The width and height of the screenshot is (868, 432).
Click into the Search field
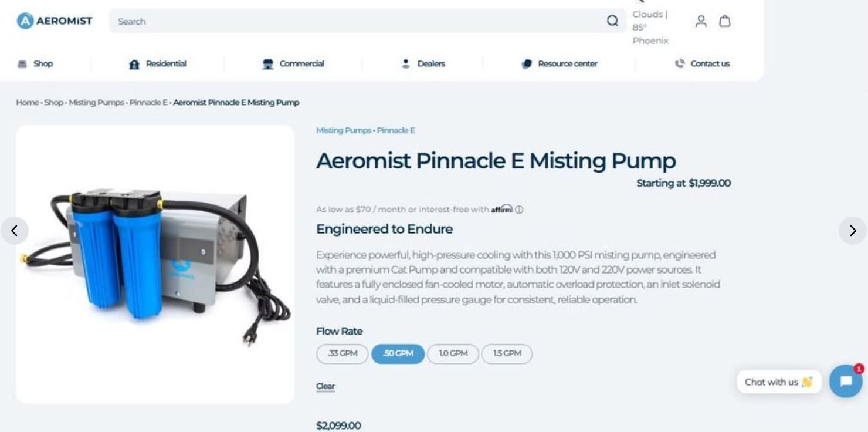pyautogui.click(x=352, y=21)
